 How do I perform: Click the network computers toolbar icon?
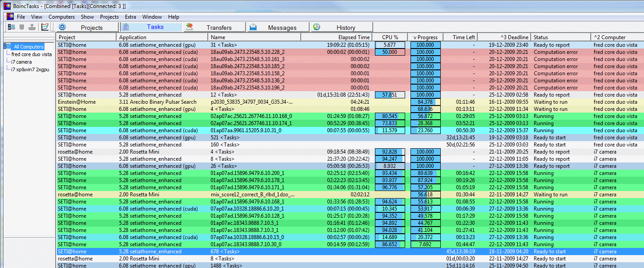coord(32,27)
